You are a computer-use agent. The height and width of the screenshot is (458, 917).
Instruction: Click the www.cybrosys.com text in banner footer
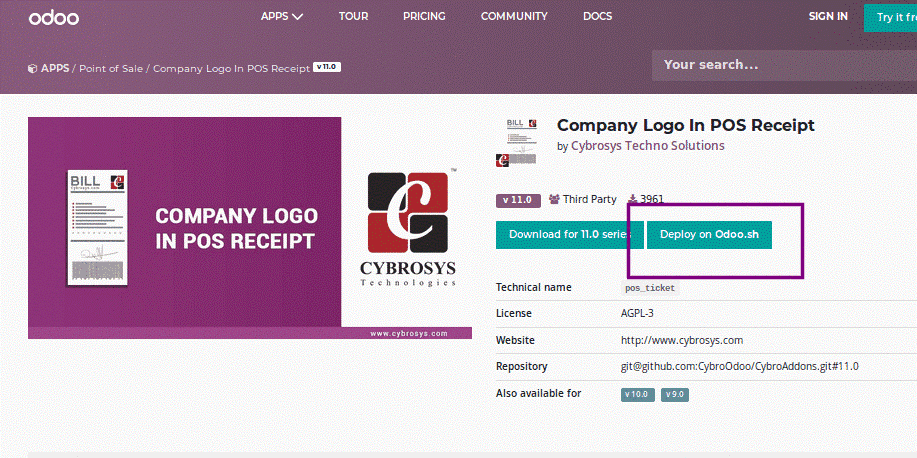pyautogui.click(x=408, y=333)
